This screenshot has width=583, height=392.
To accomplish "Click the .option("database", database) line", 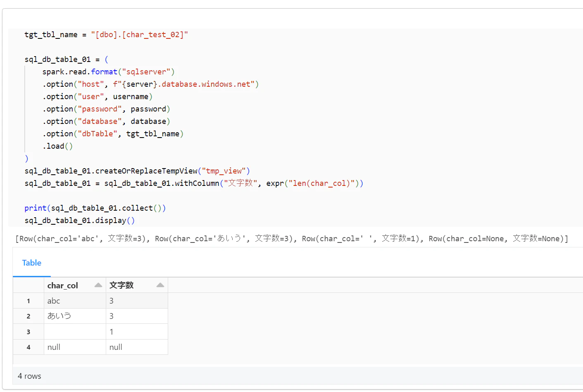I will 106,121.
